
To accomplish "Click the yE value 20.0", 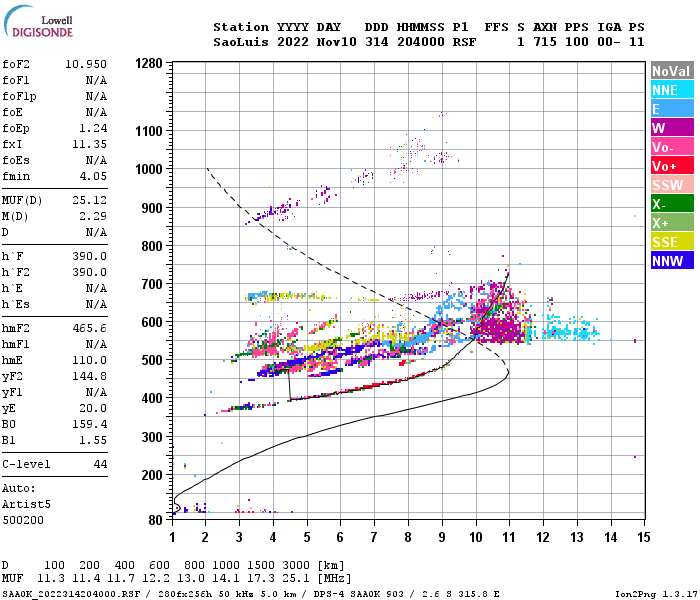I will coord(93,408).
